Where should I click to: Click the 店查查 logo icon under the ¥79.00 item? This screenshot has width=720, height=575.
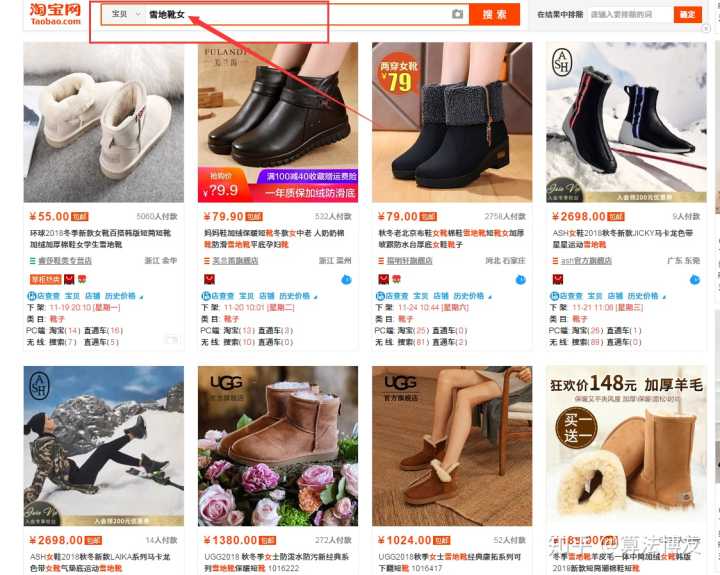[x=380, y=296]
